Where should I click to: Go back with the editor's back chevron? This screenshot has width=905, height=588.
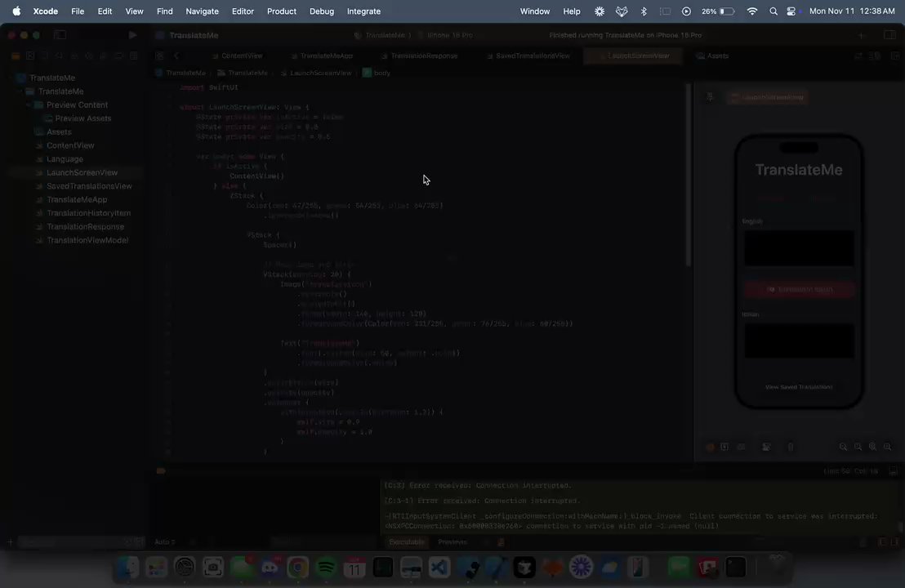[x=176, y=56]
